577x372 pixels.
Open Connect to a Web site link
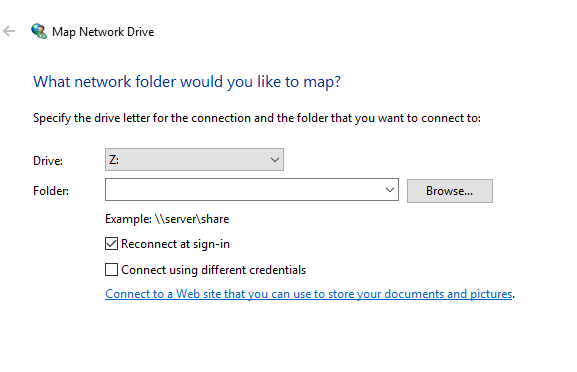[309, 294]
